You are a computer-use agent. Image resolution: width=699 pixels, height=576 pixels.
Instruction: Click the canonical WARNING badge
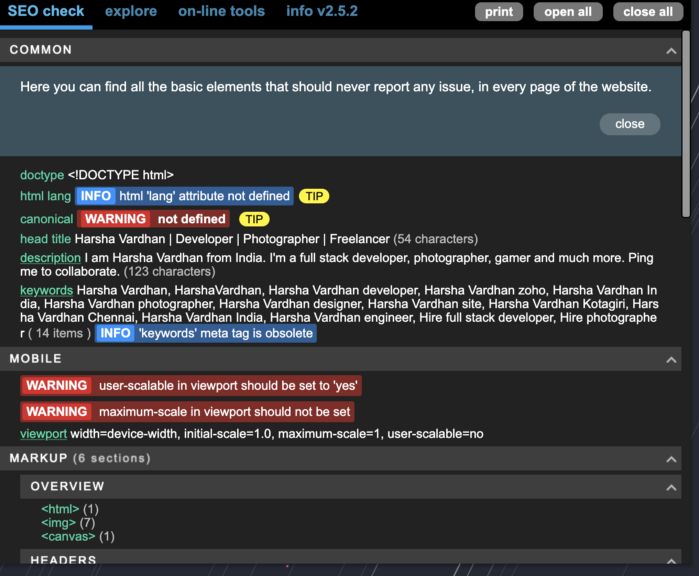click(115, 219)
